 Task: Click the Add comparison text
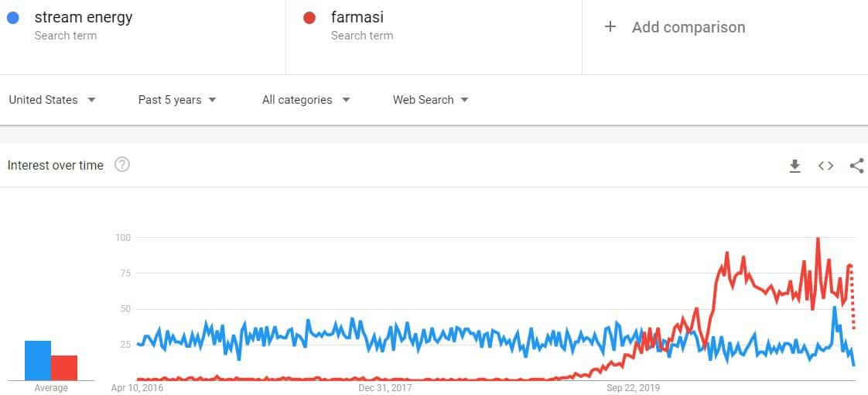(x=689, y=27)
